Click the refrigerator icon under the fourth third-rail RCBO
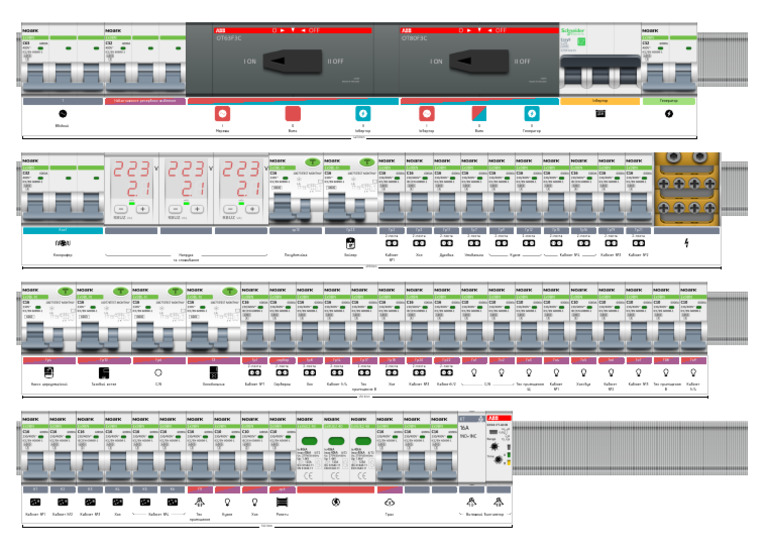The height and width of the screenshot is (550, 768). pos(214,373)
